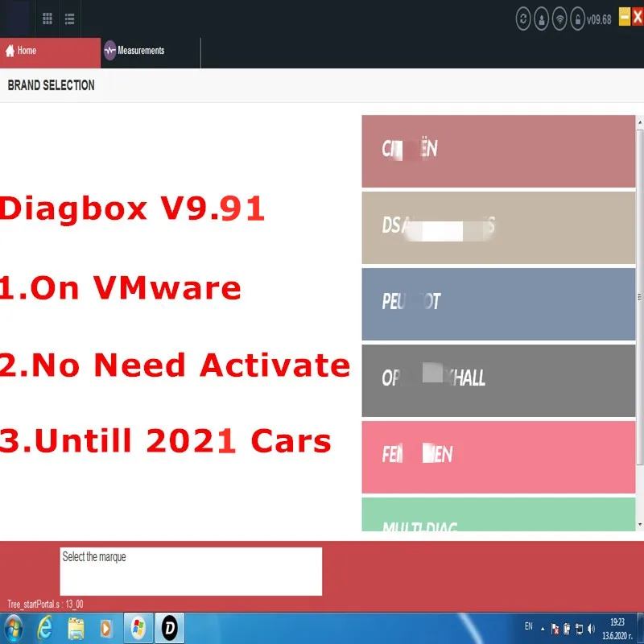Expand the hidden tray icons arrow
Screen dimensions: 644x644
point(543,628)
